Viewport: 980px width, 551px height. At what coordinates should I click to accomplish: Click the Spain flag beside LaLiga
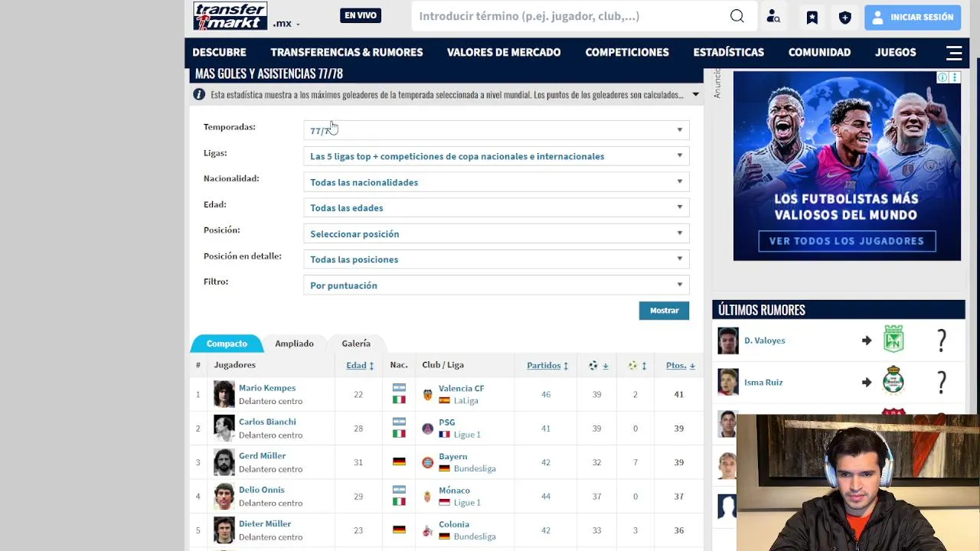tap(444, 400)
